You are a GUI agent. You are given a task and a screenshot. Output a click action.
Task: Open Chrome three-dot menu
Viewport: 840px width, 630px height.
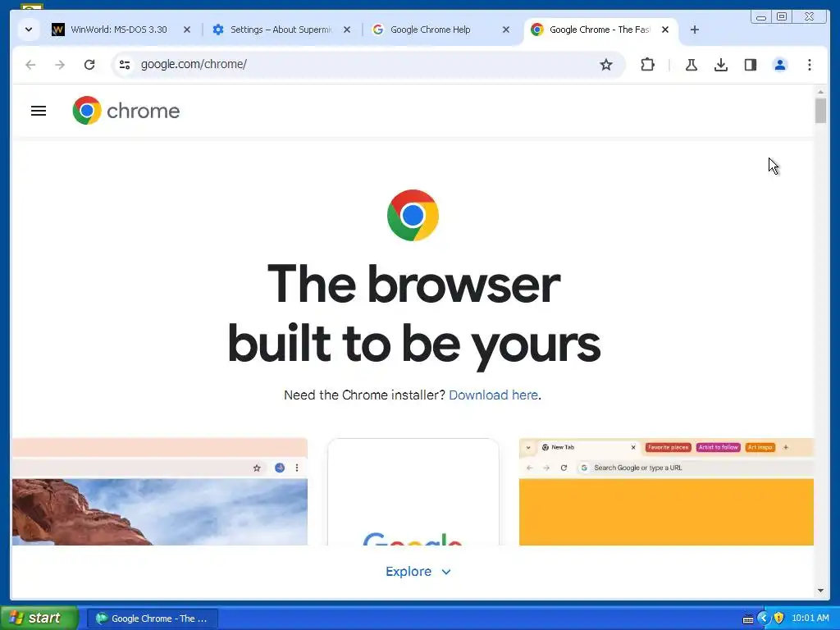[x=810, y=65]
